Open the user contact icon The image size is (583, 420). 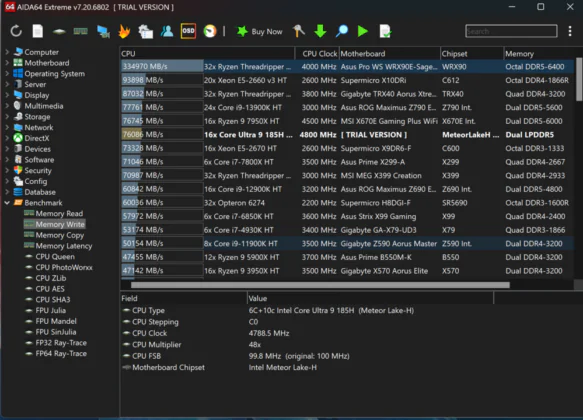pyautogui.click(x=167, y=31)
